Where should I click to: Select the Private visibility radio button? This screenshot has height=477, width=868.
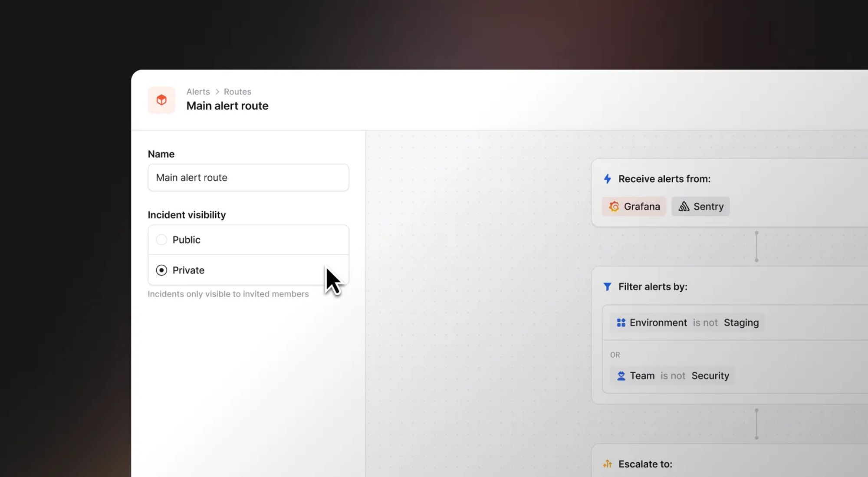click(x=161, y=270)
